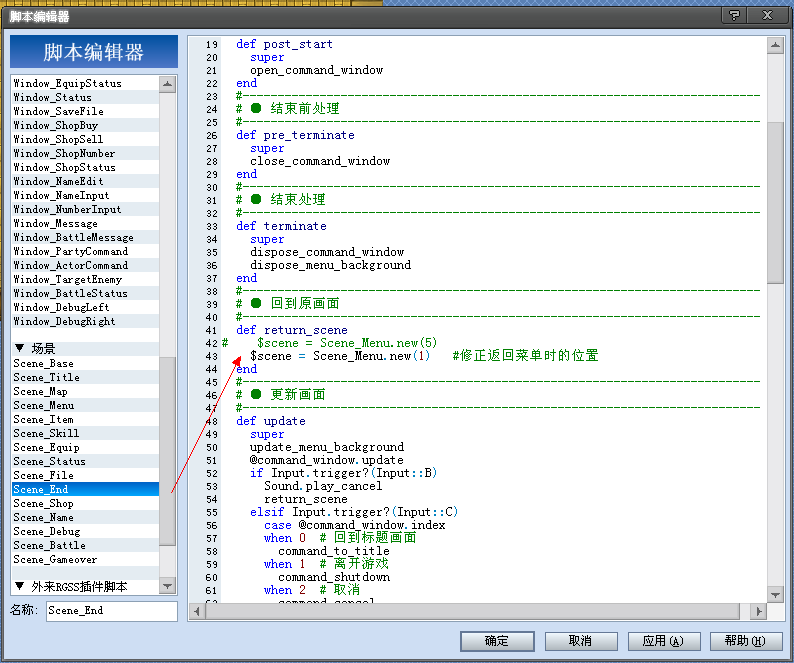Select Scene_Skill script
Image resolution: width=794 pixels, height=663 pixels.
85,433
